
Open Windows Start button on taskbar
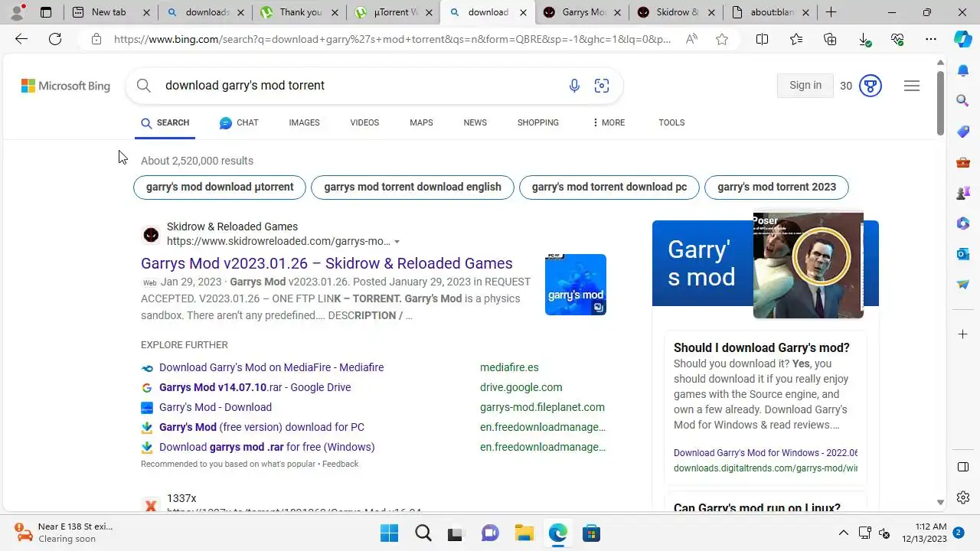click(389, 533)
